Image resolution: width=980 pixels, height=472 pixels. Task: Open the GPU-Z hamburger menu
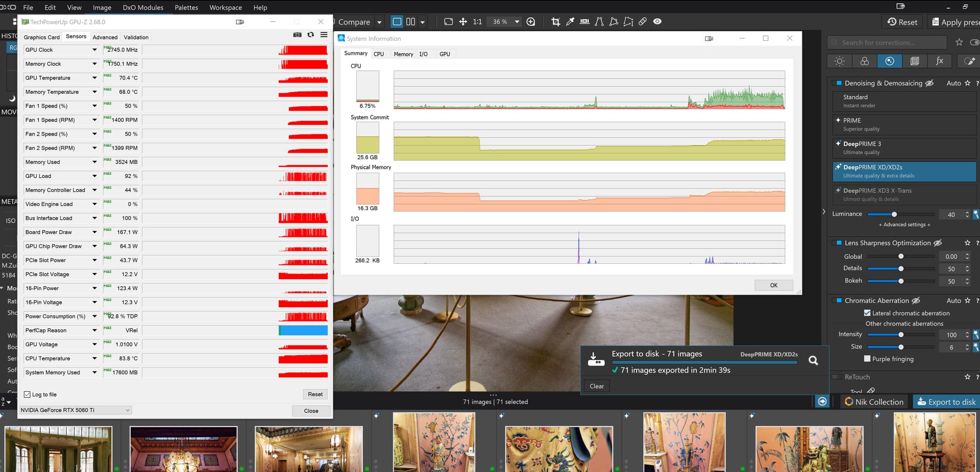pos(324,35)
